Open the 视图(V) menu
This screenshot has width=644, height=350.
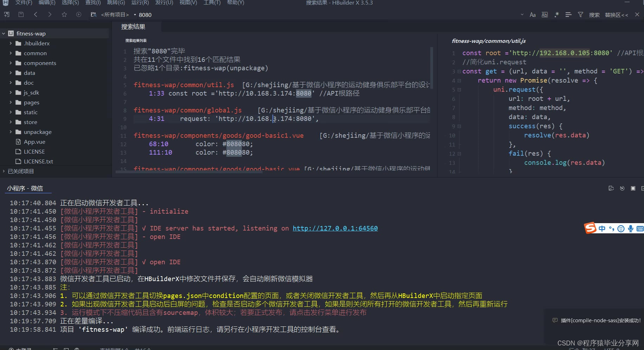pyautogui.click(x=188, y=2)
